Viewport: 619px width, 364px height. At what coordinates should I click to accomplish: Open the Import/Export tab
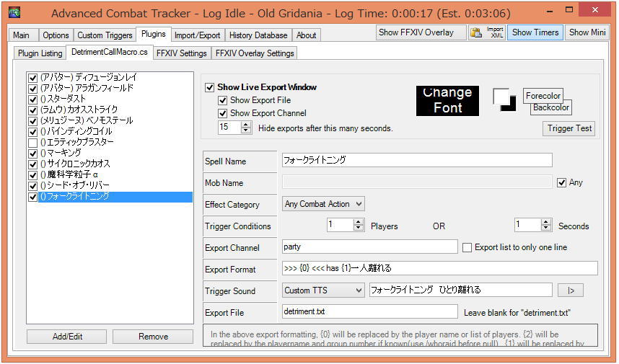(x=198, y=35)
